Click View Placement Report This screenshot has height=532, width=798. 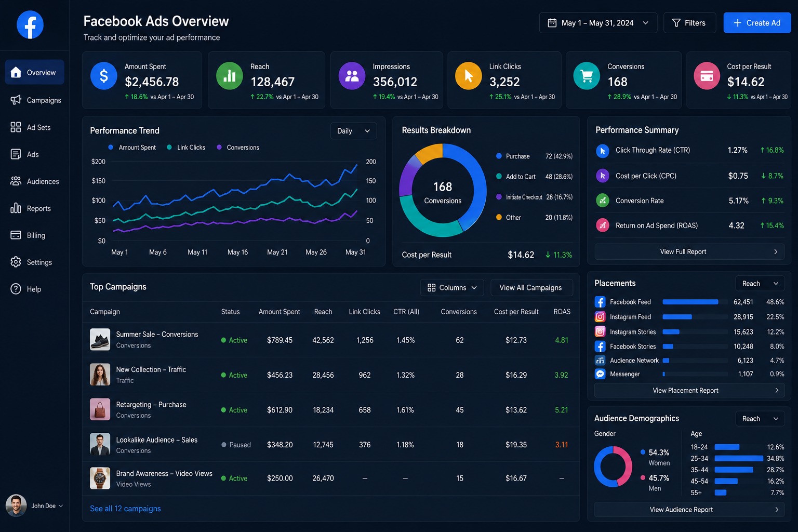(x=689, y=390)
